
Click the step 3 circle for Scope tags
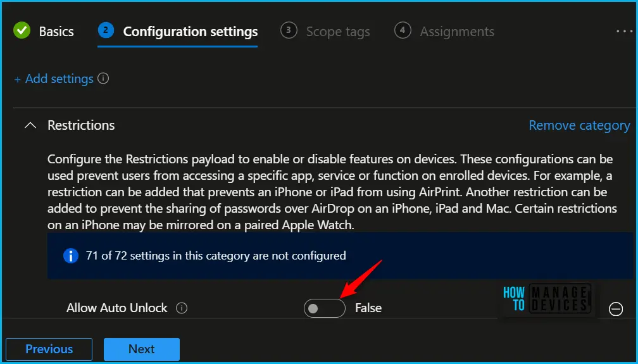pyautogui.click(x=289, y=30)
